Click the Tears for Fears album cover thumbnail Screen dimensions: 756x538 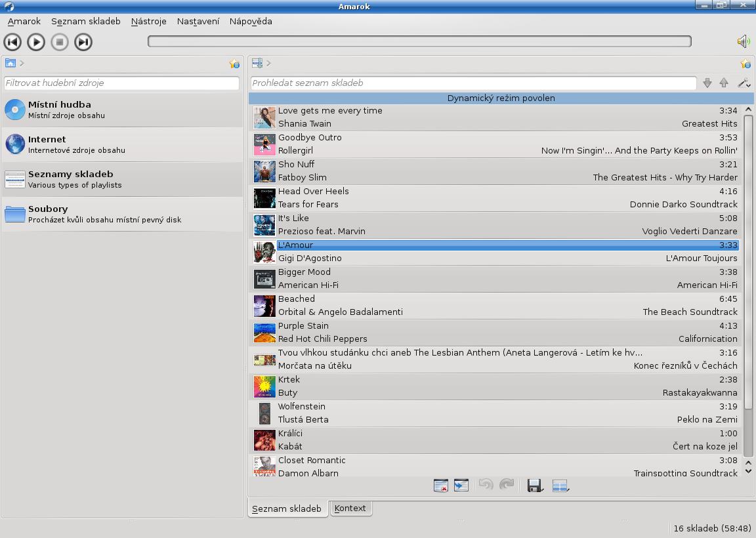click(x=264, y=198)
